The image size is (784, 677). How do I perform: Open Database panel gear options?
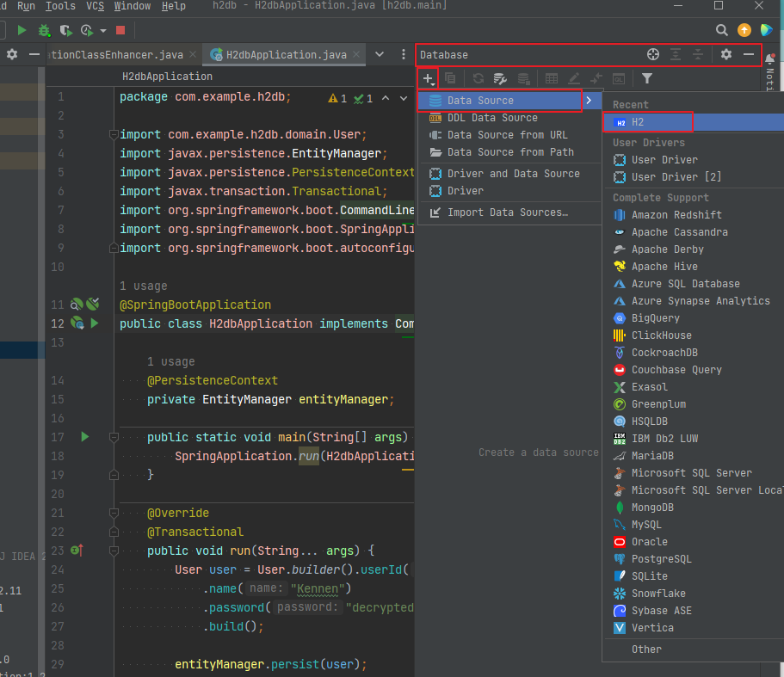[726, 54]
